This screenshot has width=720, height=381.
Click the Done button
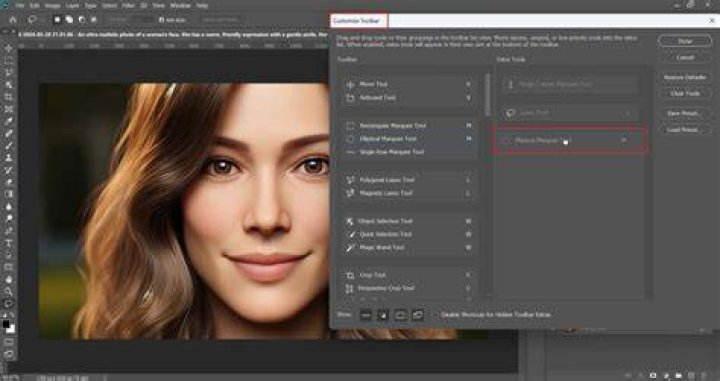[x=685, y=41]
